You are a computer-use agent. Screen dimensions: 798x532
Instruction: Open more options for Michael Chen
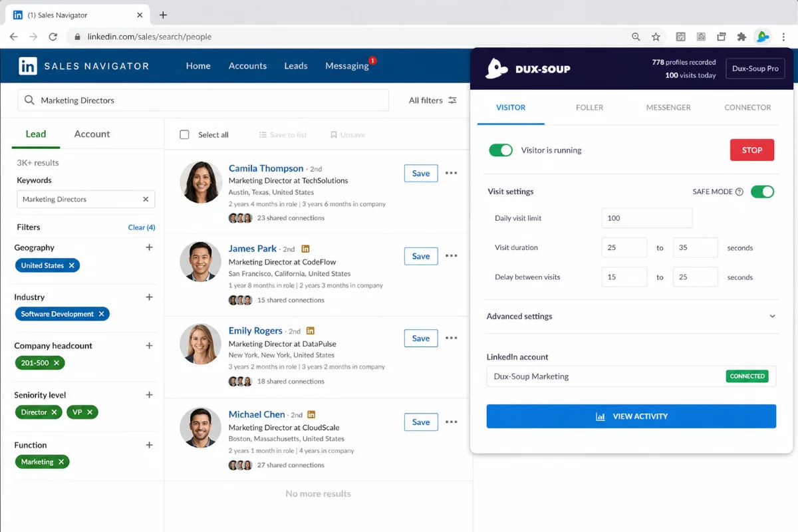point(452,422)
